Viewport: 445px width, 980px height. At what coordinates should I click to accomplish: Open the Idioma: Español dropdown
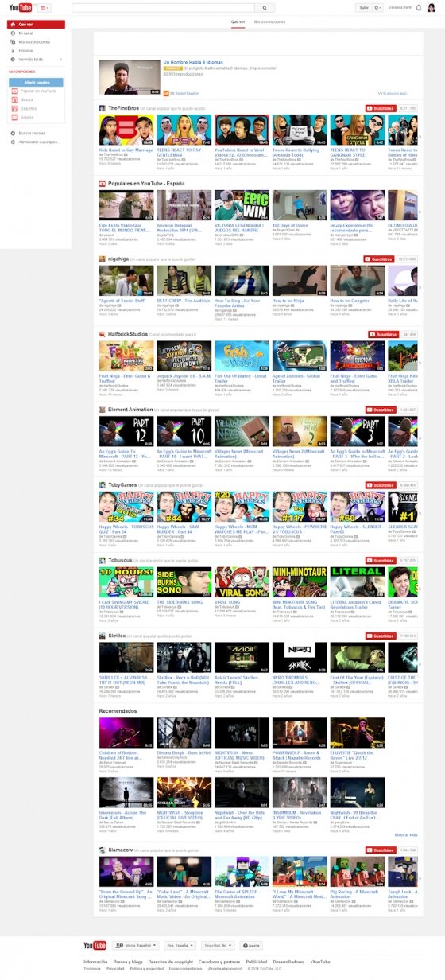[x=137, y=945]
